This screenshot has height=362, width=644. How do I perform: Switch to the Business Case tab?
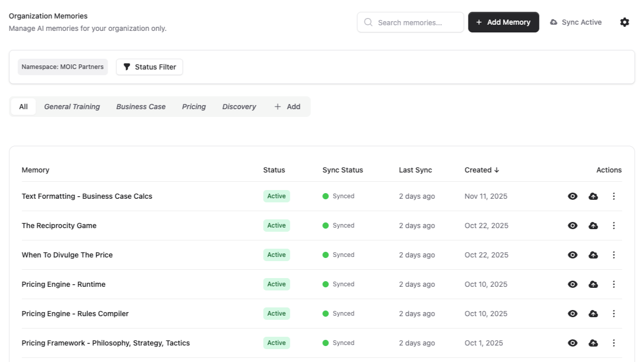pos(141,107)
